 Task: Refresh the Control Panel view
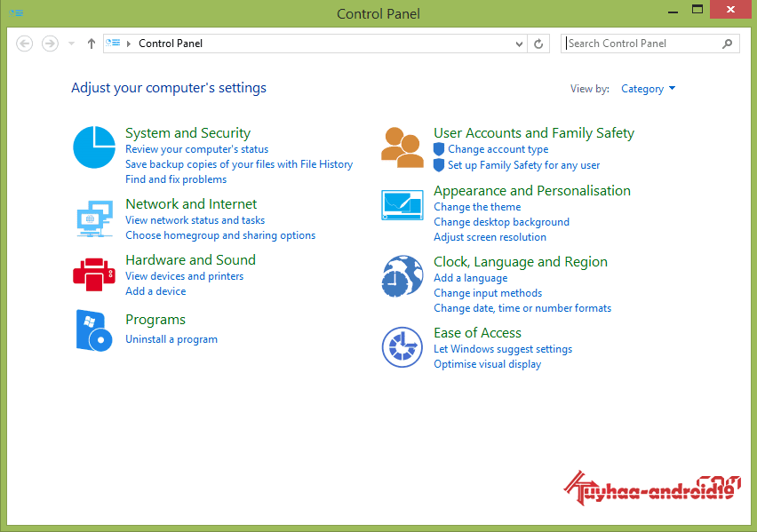point(538,44)
